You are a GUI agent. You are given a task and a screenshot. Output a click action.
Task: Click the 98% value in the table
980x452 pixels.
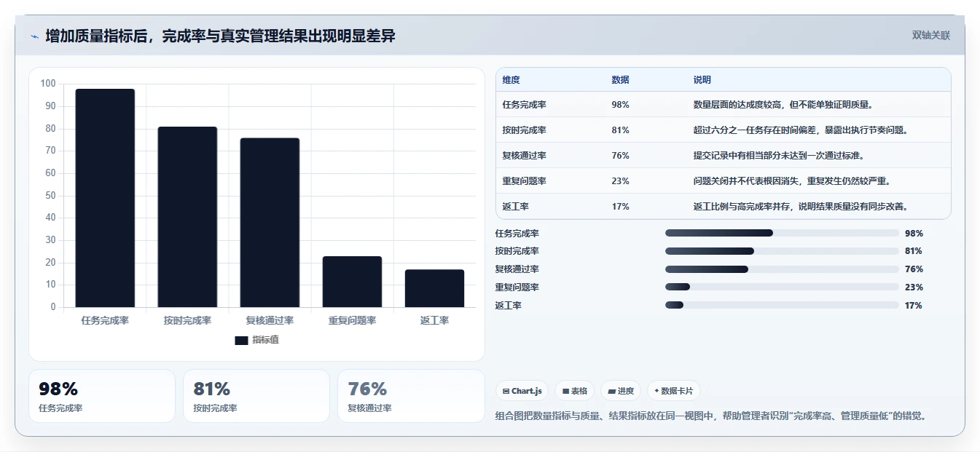coord(621,105)
